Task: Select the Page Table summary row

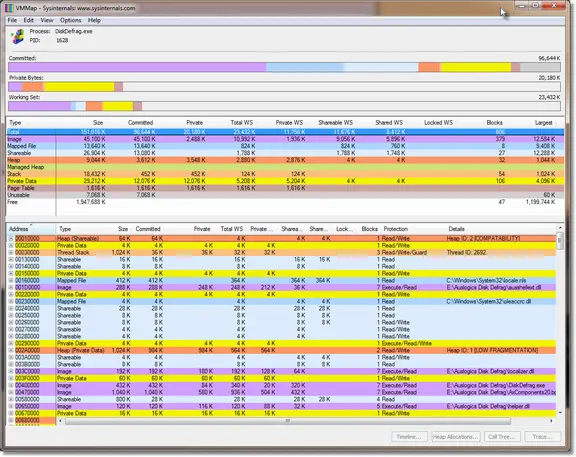Action: pyautogui.click(x=285, y=188)
